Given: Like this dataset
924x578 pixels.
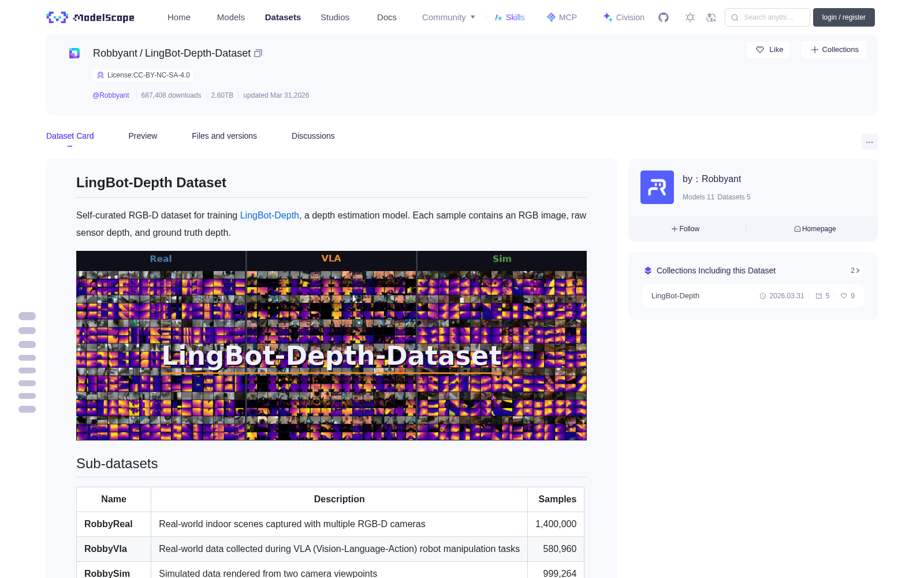Looking at the screenshot, I should coord(769,50).
